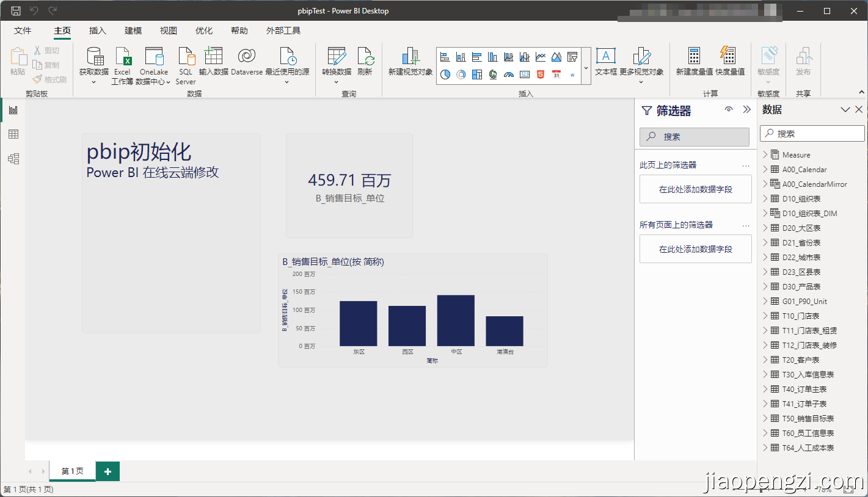Insert a stacked bar chart from the gallery
Screen dimensions: 868x497
coord(445,57)
